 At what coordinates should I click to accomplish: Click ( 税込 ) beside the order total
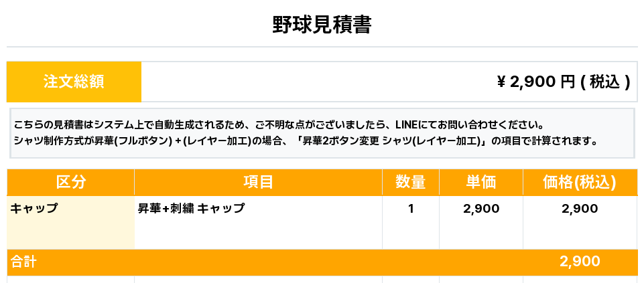click(605, 82)
